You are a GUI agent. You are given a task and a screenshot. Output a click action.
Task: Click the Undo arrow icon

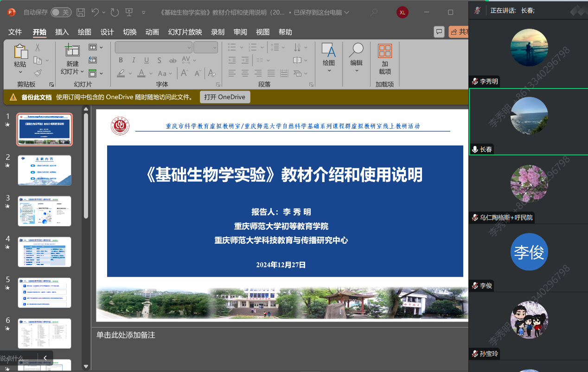point(95,13)
